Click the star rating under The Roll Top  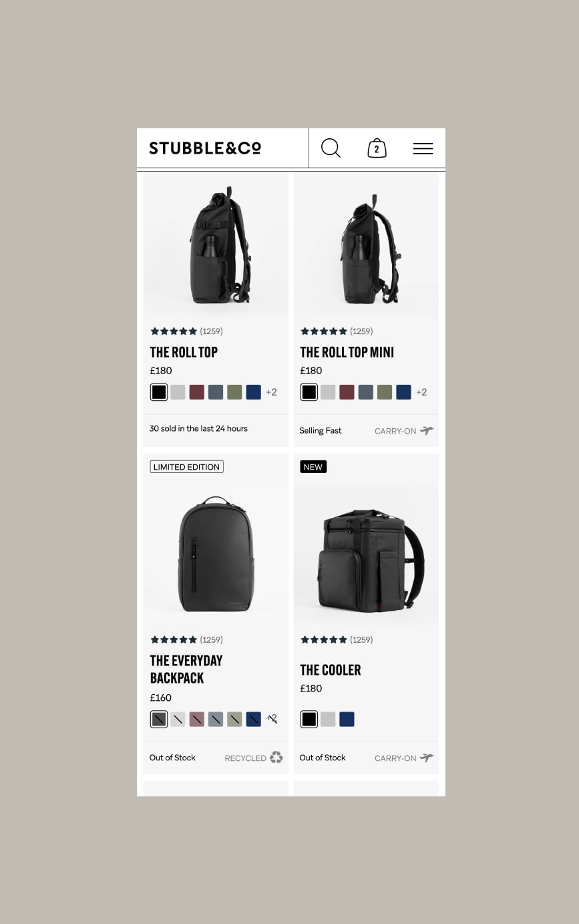point(174,331)
